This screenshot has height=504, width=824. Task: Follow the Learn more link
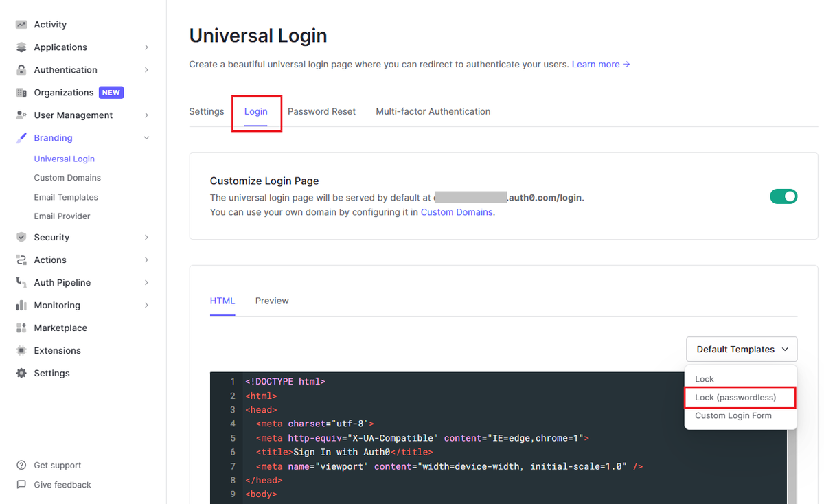pos(601,65)
